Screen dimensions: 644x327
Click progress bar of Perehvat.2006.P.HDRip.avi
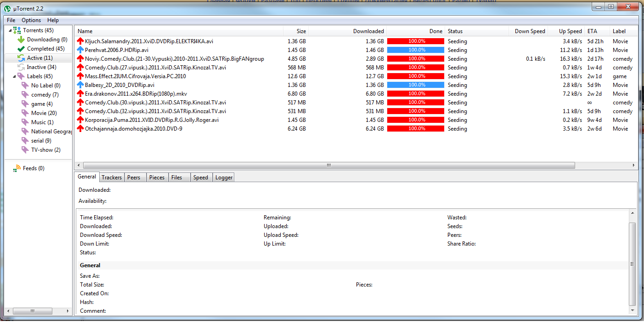point(416,50)
